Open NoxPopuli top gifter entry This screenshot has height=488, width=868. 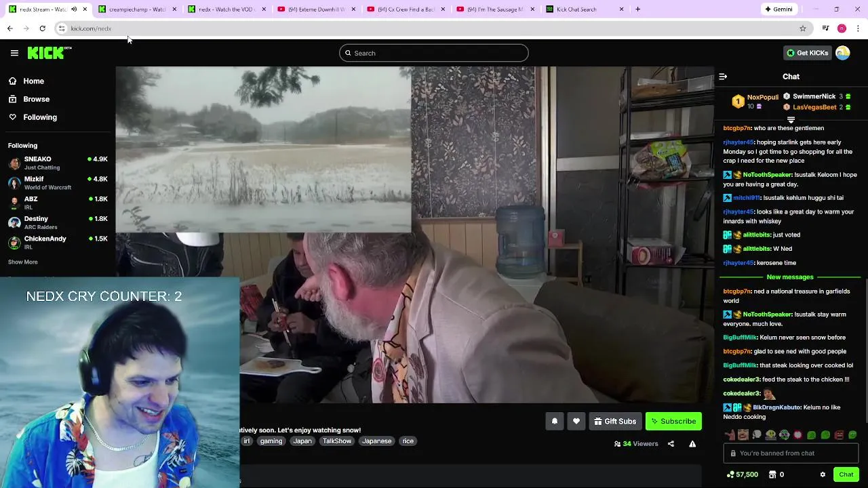[x=755, y=101]
